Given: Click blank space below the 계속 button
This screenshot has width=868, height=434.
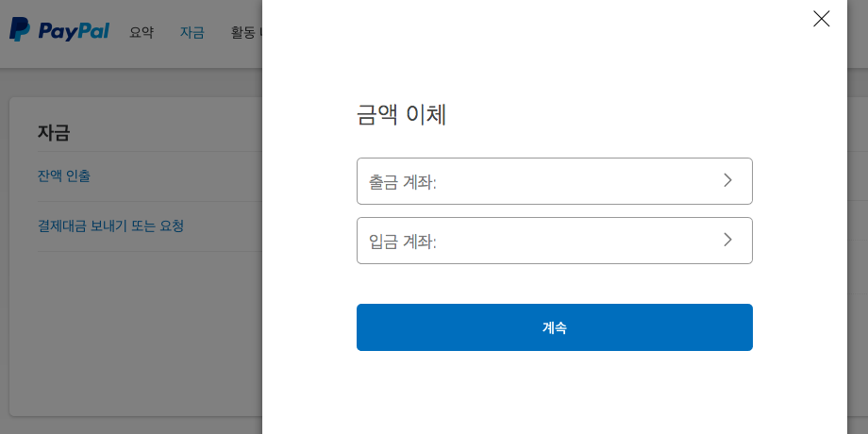Looking at the screenshot, I should (554, 392).
